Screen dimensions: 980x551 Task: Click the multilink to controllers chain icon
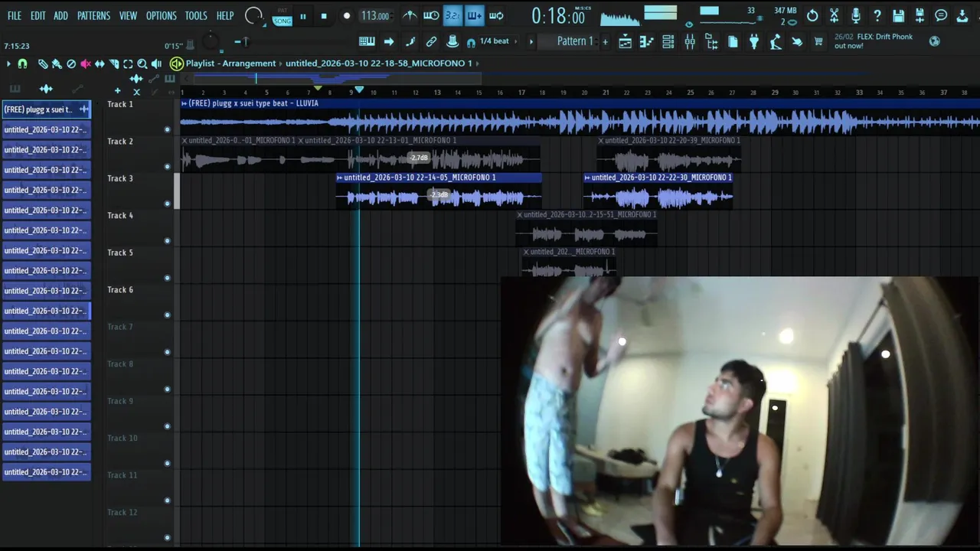431,41
